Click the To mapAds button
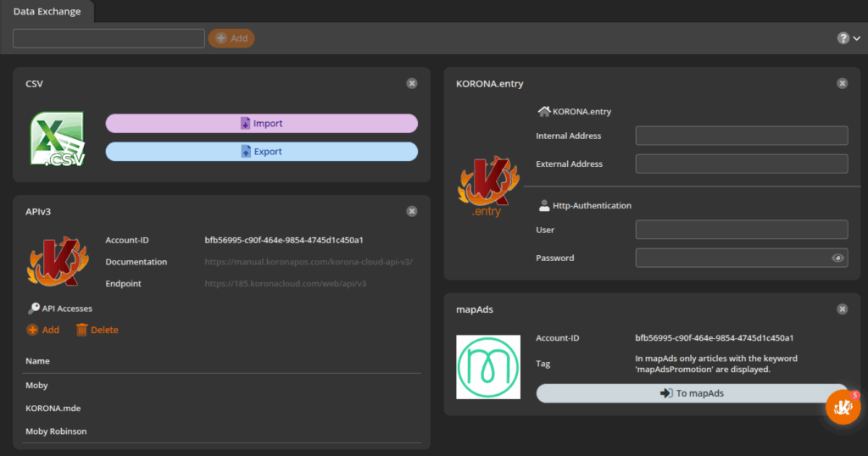868x456 pixels. (x=692, y=393)
